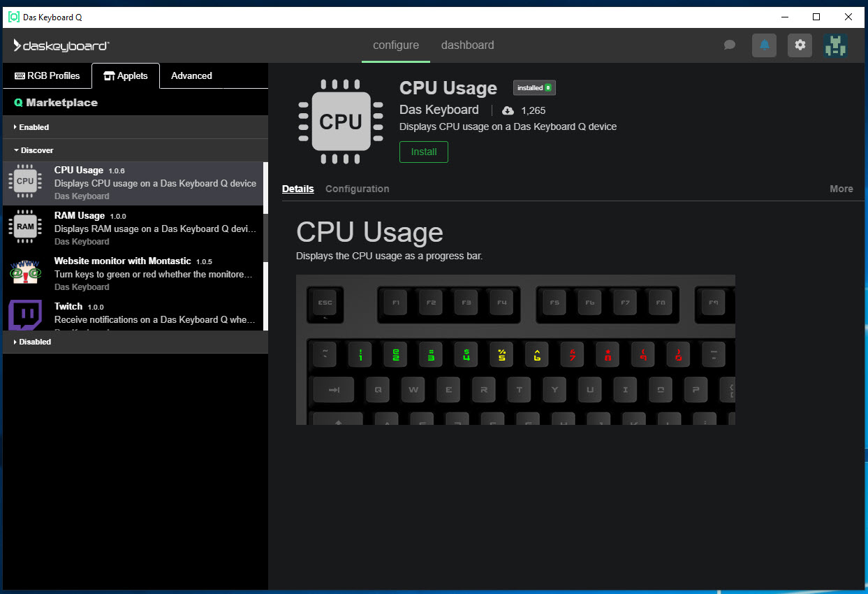
Task: Switch to the dashboard tab
Action: tap(468, 45)
